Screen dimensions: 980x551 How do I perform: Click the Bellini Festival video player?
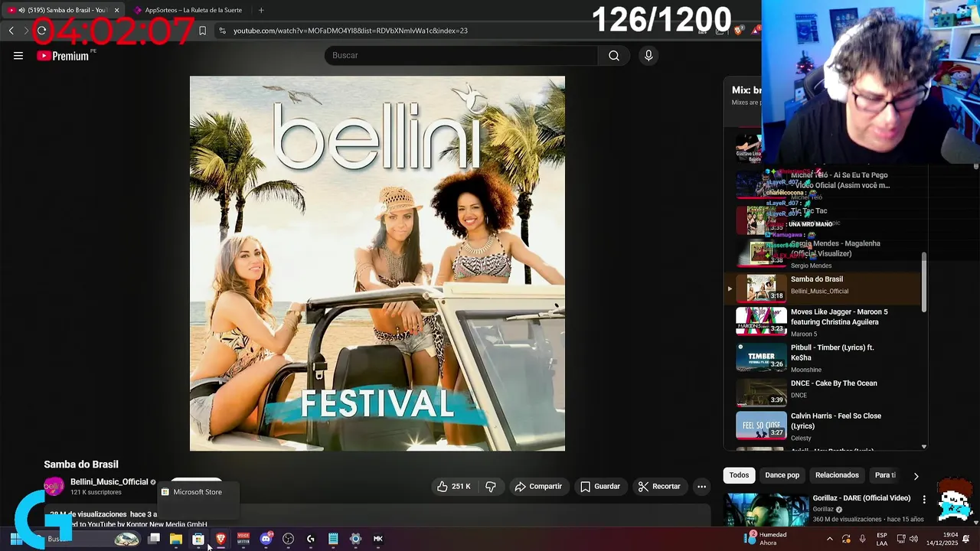coord(377,263)
